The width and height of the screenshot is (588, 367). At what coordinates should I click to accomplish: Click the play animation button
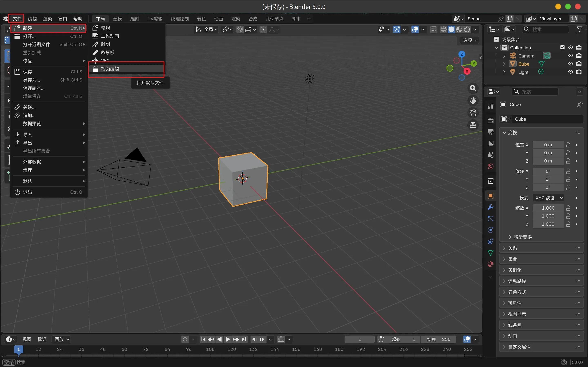(x=227, y=339)
